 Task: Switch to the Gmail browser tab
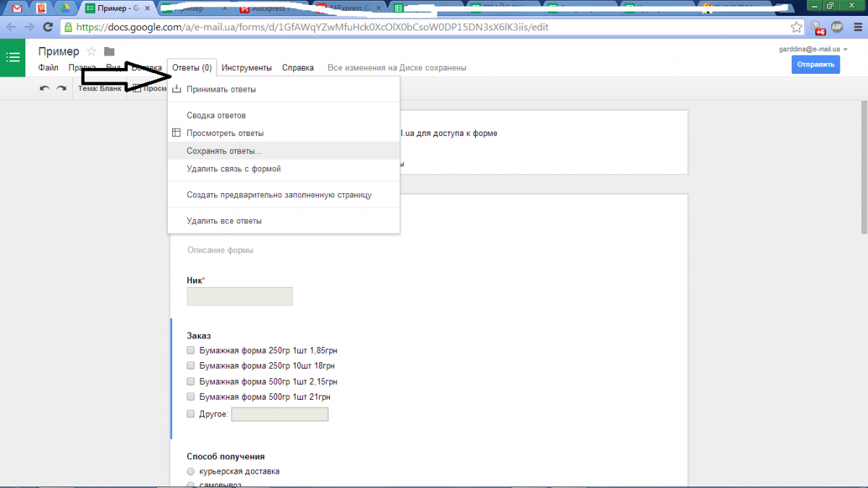[16, 9]
